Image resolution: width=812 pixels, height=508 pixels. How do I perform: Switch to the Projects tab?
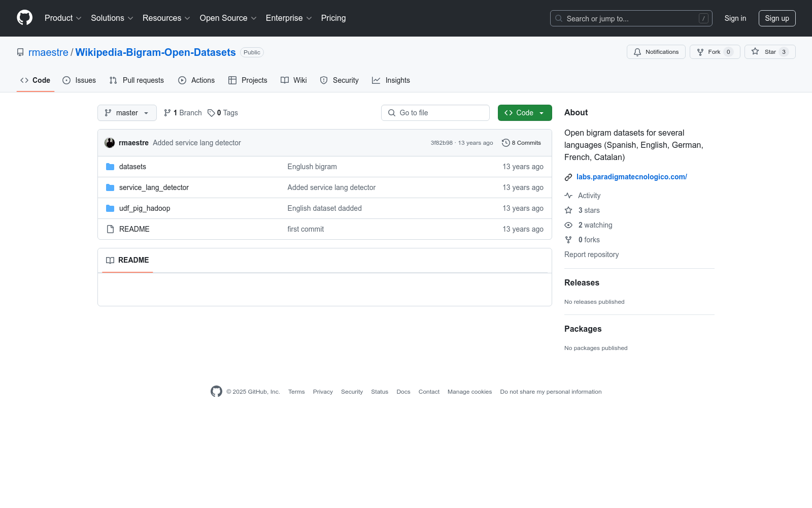pyautogui.click(x=248, y=80)
